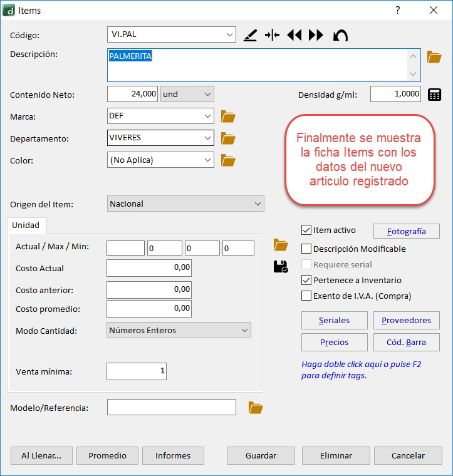Viewport: 453px width, 476px height.
Task: Go to next item with forward arrows
Action: [316, 36]
